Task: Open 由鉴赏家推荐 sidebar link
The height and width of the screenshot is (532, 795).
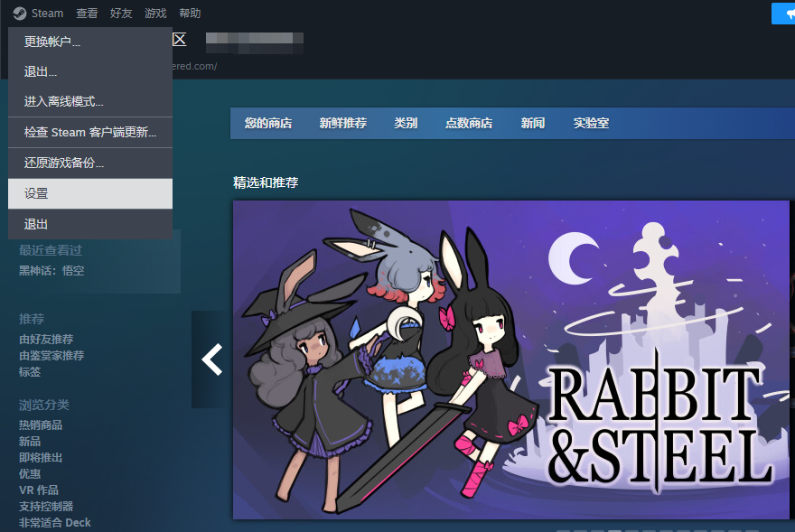Action: coord(51,356)
